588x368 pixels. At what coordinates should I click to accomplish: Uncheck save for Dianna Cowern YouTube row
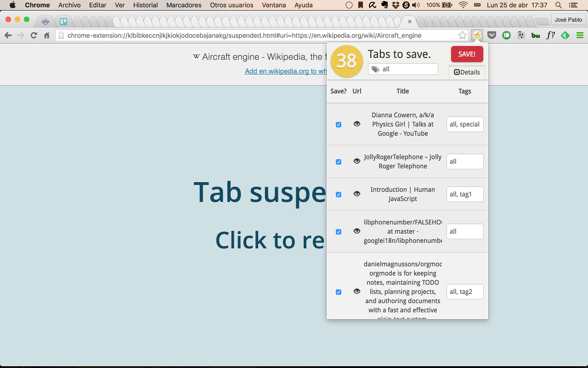click(x=339, y=125)
